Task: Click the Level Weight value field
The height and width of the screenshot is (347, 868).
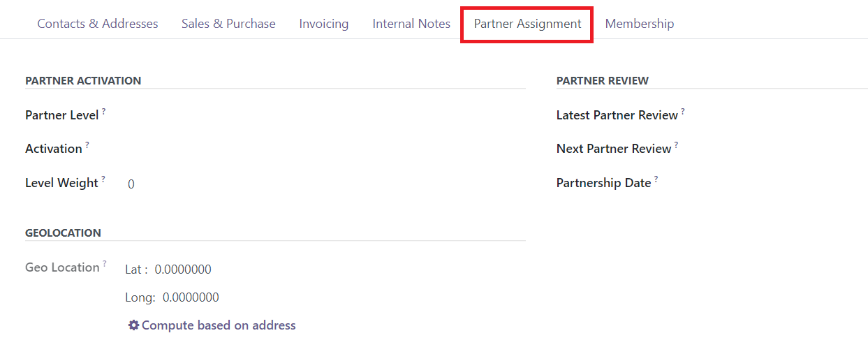Action: (131, 184)
